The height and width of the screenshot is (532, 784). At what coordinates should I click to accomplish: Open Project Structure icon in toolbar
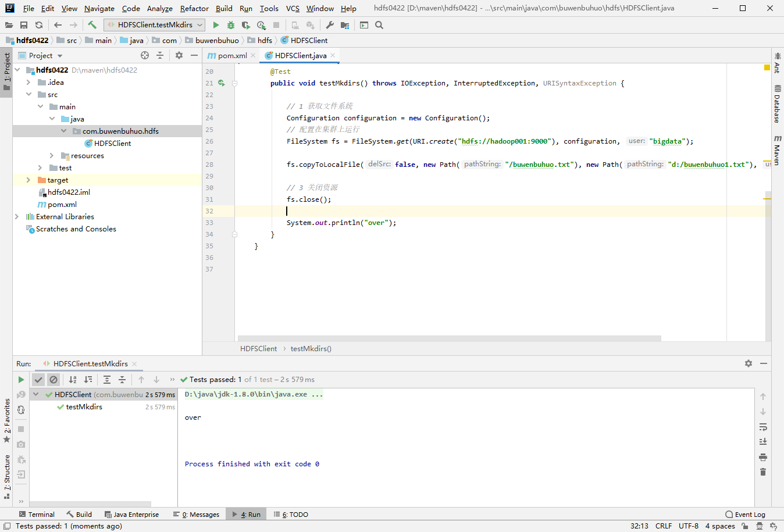click(x=345, y=25)
